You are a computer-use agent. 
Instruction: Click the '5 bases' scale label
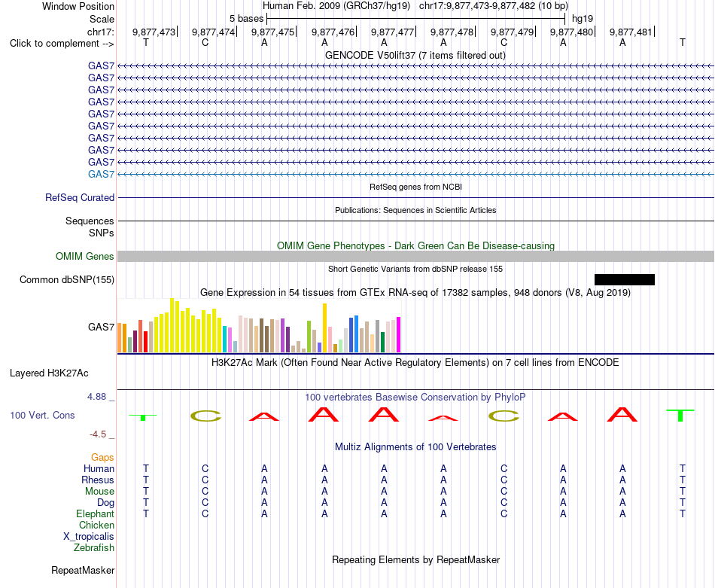246,19
